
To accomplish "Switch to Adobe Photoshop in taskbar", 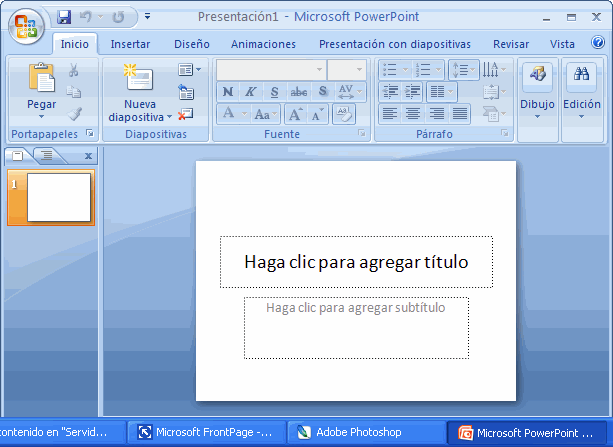I will (x=366, y=432).
